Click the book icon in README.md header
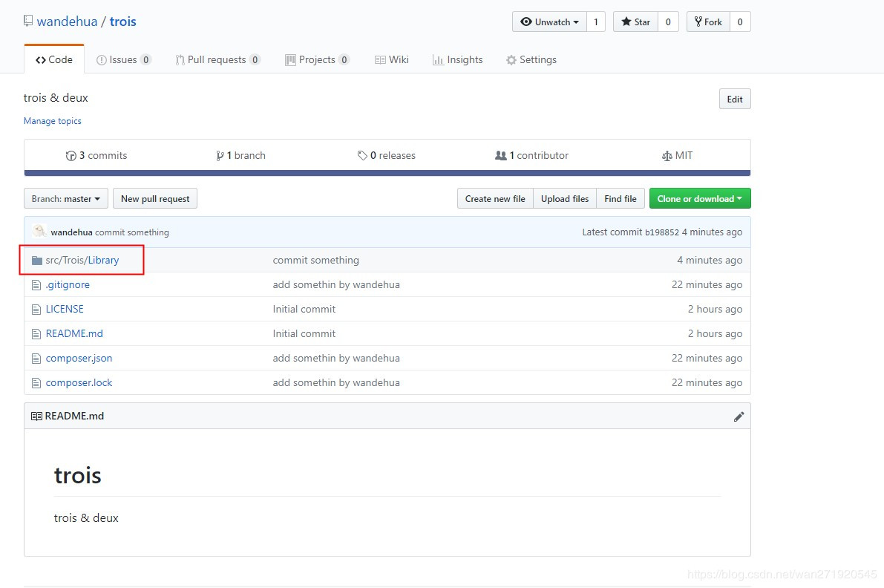 [36, 416]
